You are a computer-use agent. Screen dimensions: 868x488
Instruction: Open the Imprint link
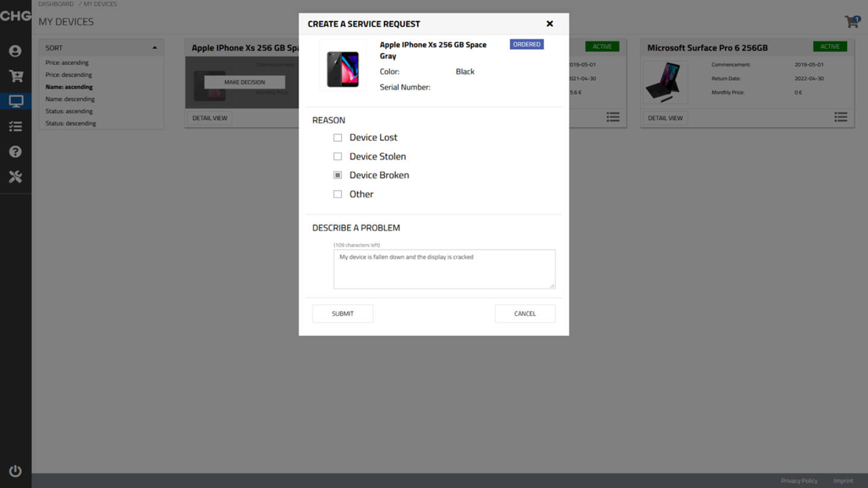point(843,481)
